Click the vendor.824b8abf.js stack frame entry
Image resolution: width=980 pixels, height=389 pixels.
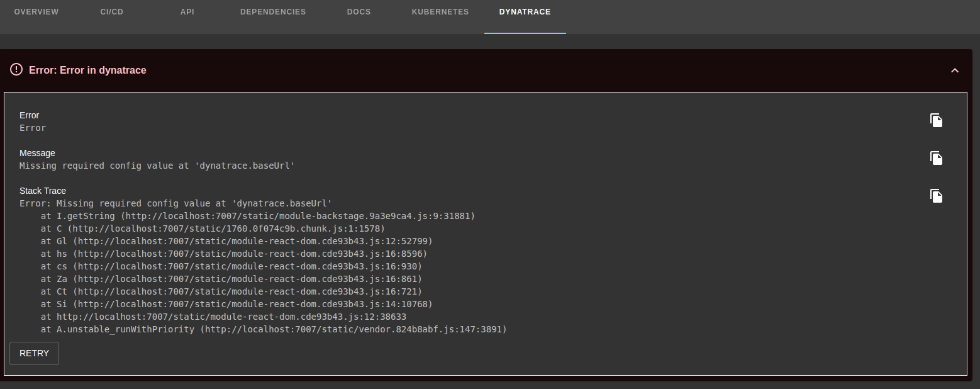[273, 329]
